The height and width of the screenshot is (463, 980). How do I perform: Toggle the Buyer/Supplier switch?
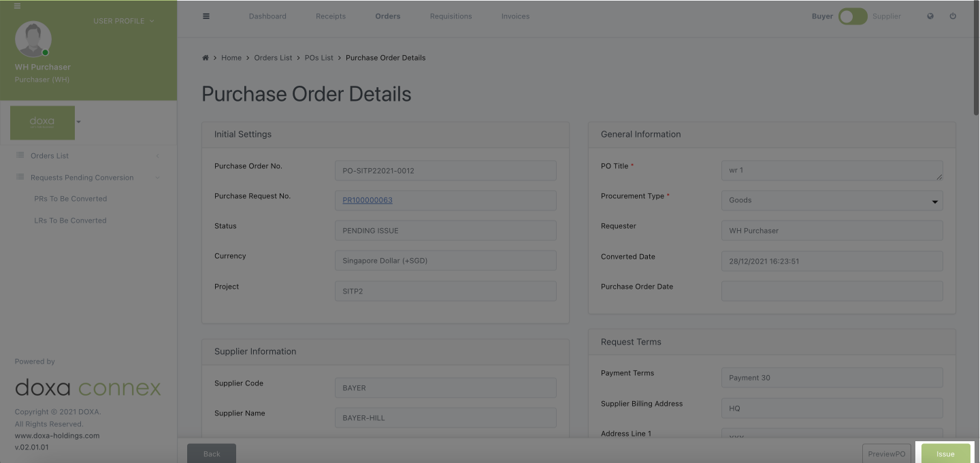pyautogui.click(x=853, y=16)
